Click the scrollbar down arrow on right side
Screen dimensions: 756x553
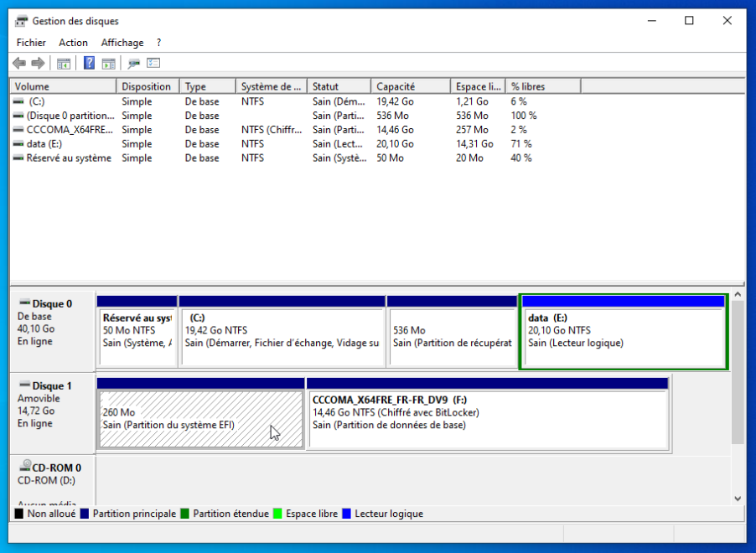(738, 500)
